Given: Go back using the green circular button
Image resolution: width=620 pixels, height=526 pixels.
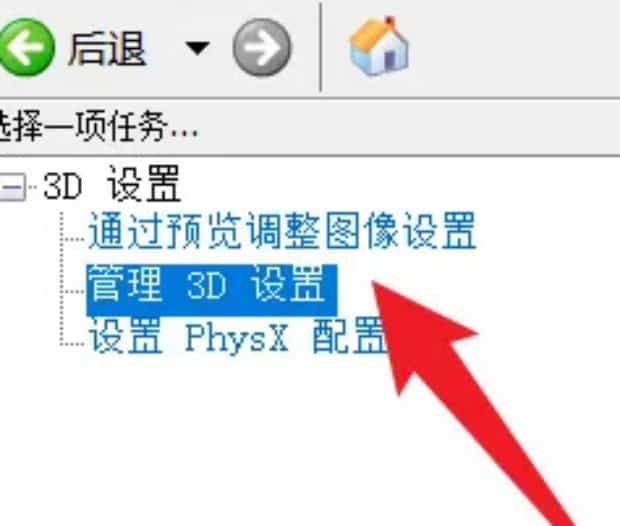Looking at the screenshot, I should [x=26, y=47].
